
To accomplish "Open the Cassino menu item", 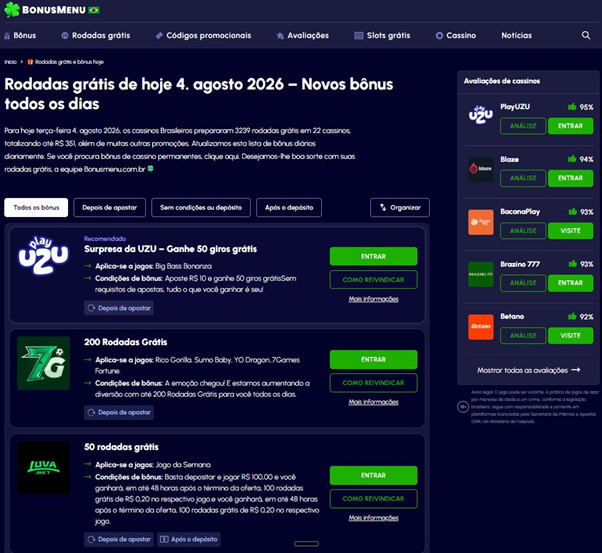I will tap(456, 35).
